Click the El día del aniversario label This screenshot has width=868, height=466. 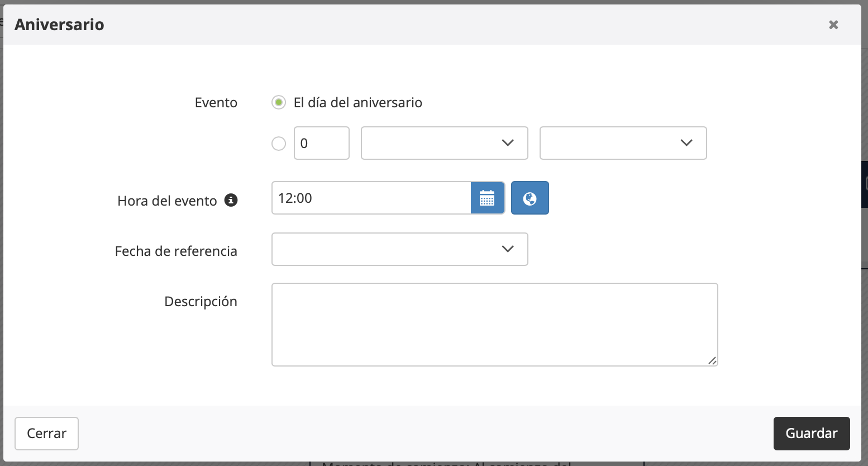pos(358,103)
